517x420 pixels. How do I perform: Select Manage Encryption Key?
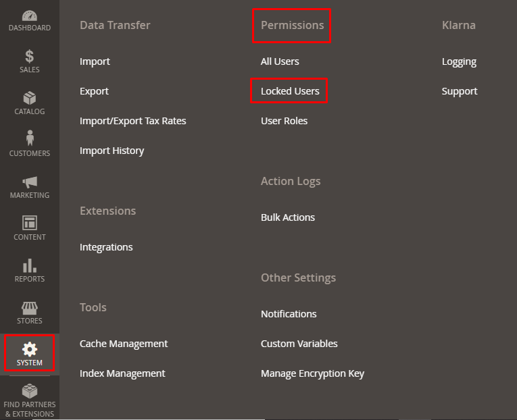click(x=312, y=373)
